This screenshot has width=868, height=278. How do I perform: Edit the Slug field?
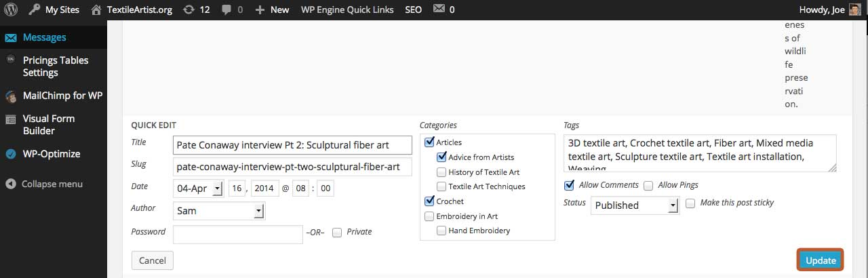tap(292, 167)
